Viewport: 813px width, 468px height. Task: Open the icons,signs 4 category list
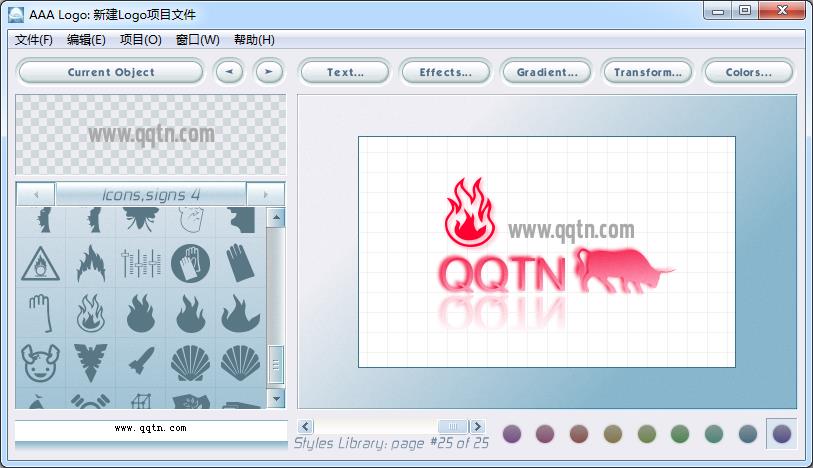point(151,194)
